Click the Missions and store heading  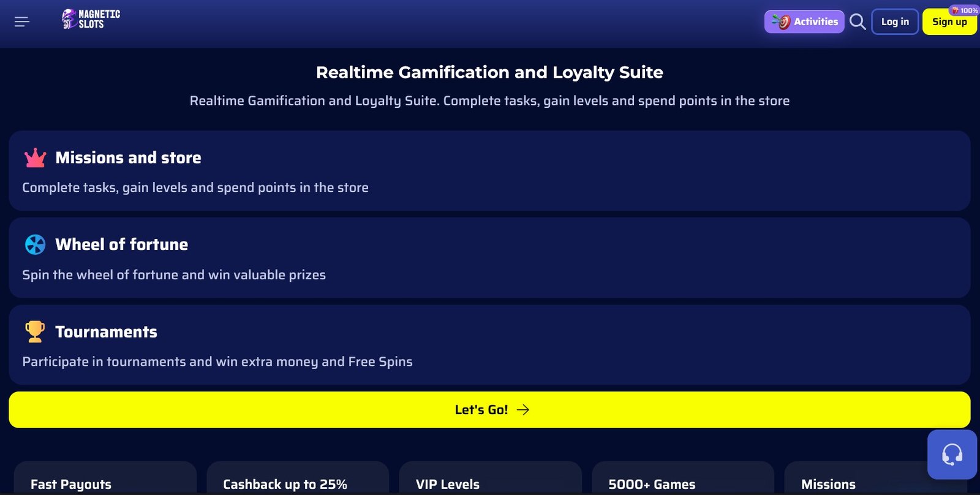coord(128,158)
